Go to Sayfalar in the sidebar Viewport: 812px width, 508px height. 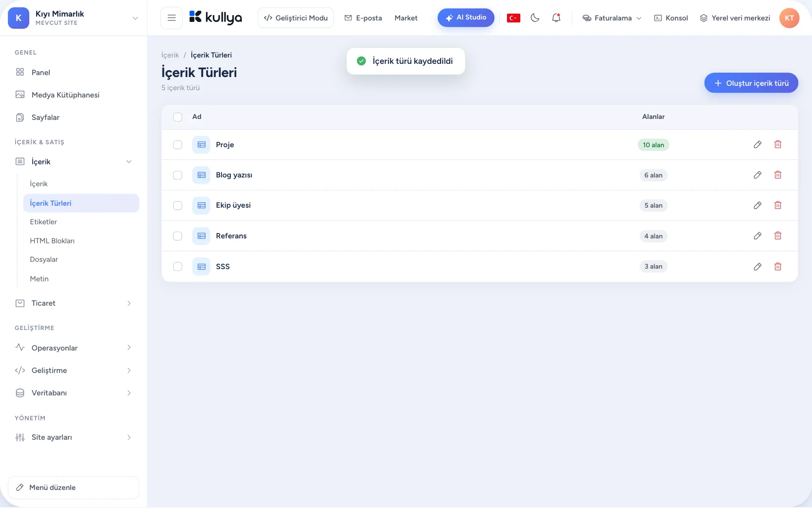[74, 117]
